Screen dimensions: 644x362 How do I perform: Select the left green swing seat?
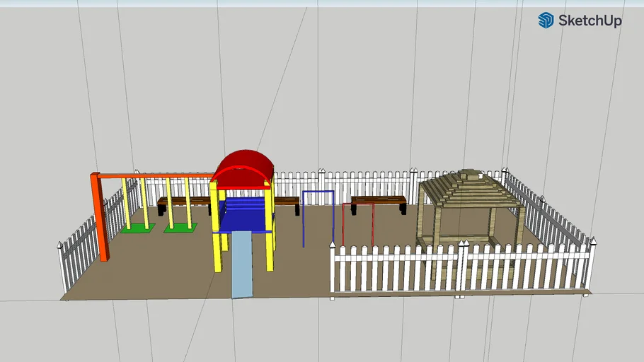[137, 228]
